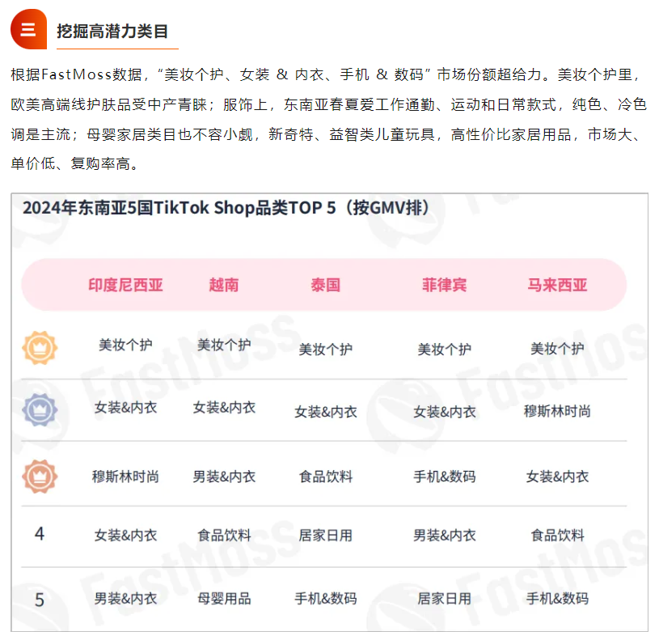Choose the 菲律宾 column header
Image resolution: width=659 pixels, height=644 pixels.
point(444,286)
